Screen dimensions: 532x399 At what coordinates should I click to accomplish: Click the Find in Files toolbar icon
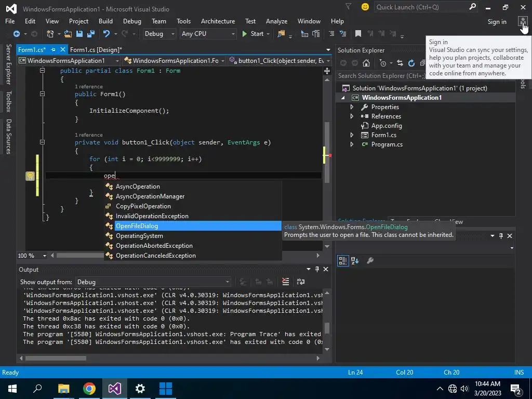point(281,34)
